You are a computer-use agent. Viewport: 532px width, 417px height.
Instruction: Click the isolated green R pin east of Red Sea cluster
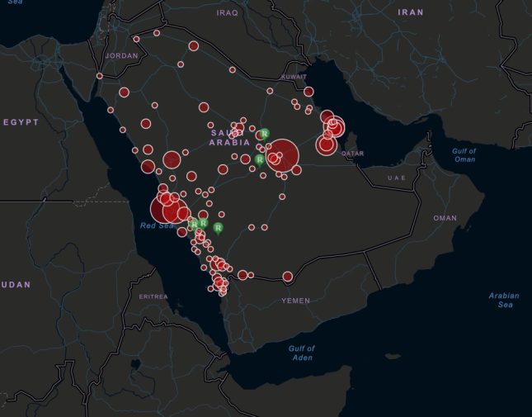click(218, 227)
